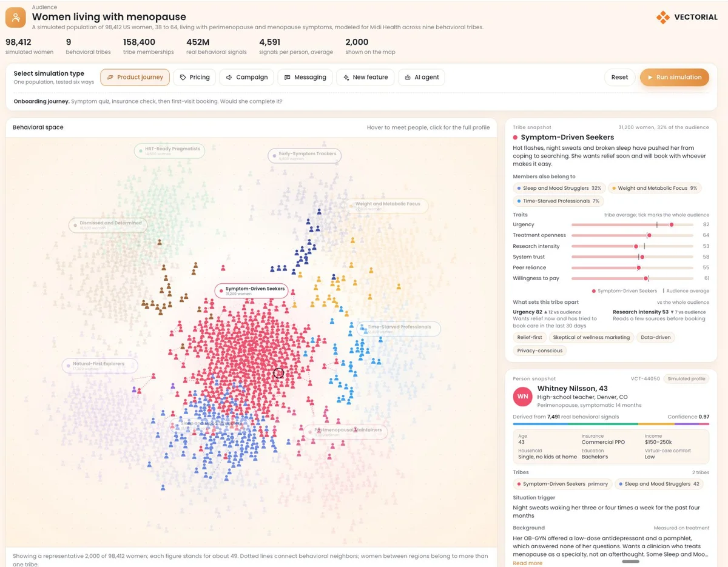Screen dimensions: 728x567
Task: Click the Privacy-conscious tag
Action: tap(540, 351)
